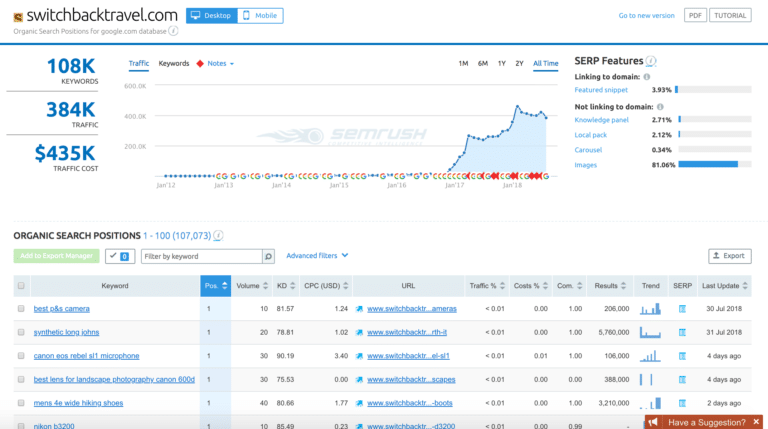
Task: Select the Keywords chart tab
Action: pos(174,64)
